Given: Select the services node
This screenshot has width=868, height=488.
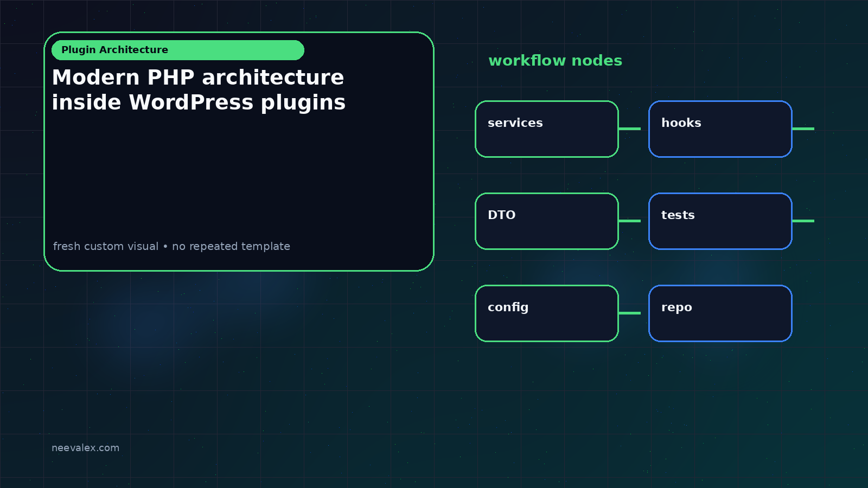Looking at the screenshot, I should (x=547, y=129).
